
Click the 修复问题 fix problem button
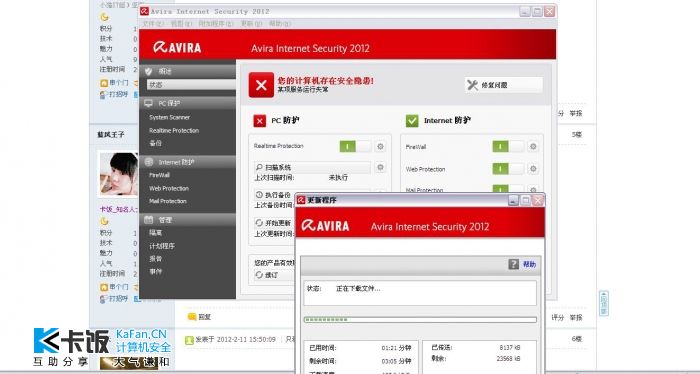coord(504,85)
